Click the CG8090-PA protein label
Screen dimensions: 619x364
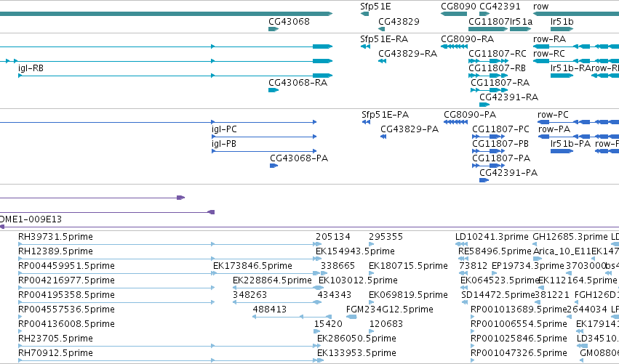pos(470,115)
